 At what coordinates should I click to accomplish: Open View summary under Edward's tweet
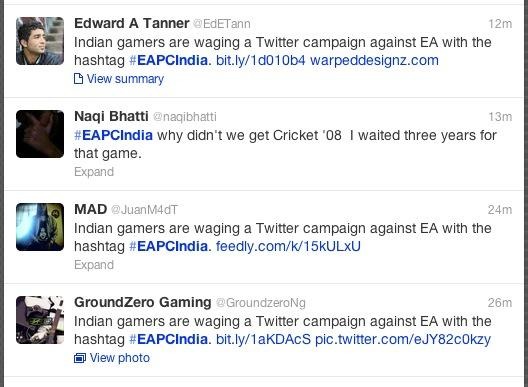(x=125, y=79)
